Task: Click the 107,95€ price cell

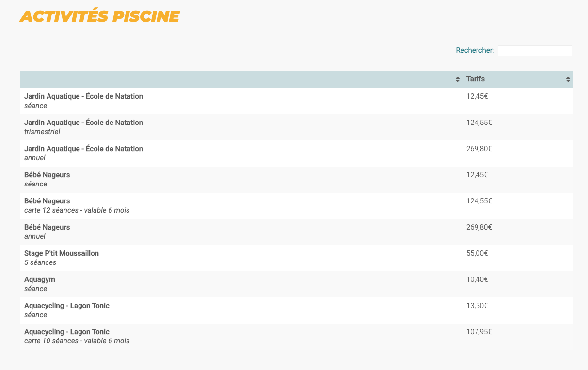Action: (x=479, y=332)
